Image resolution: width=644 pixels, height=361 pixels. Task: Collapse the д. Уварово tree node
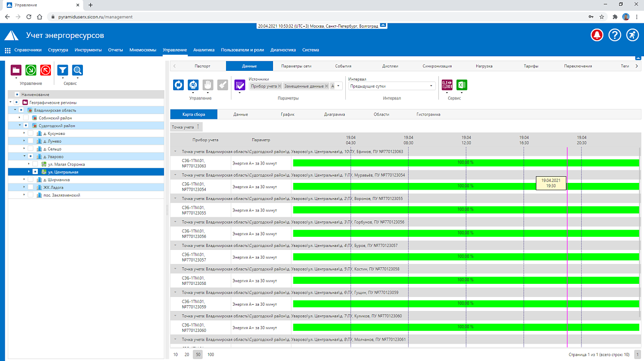[x=24, y=156]
